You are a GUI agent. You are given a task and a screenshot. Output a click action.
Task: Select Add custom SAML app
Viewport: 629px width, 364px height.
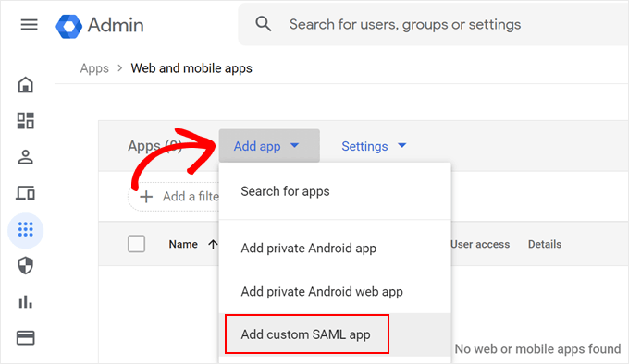[335, 334]
